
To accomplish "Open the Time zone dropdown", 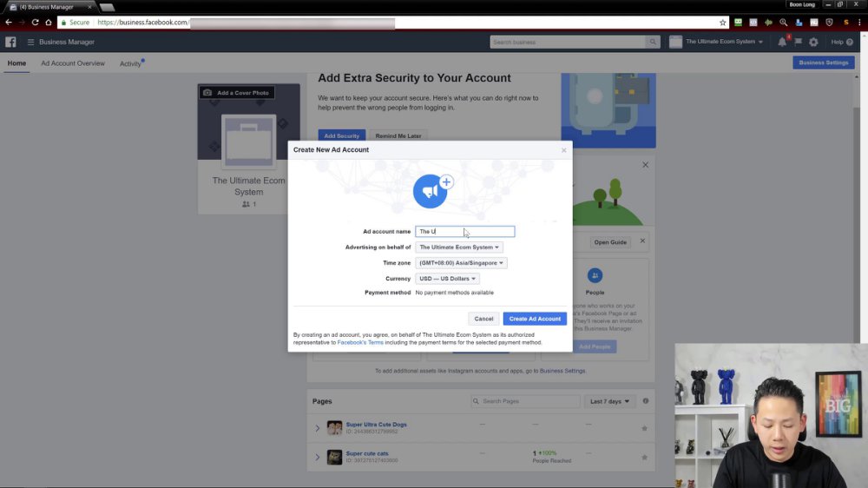I will tap(461, 262).
